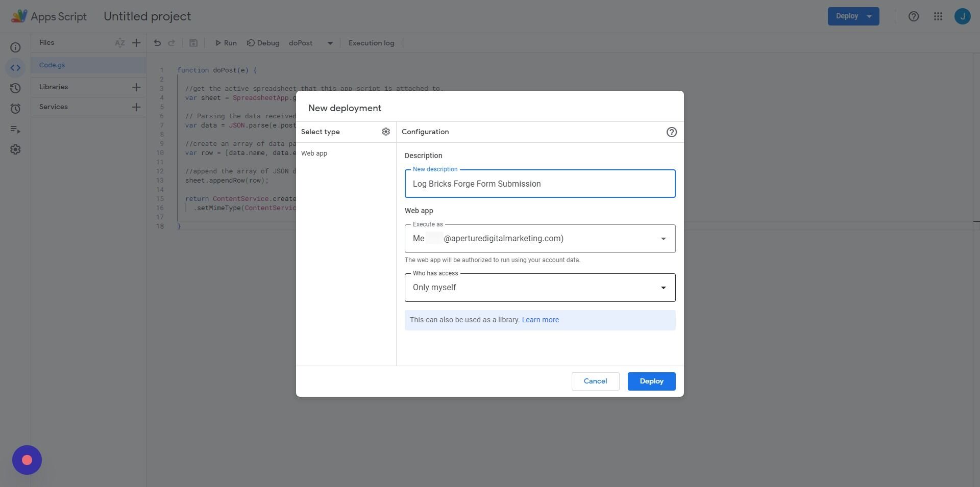Viewport: 980px width, 487px height.
Task: Open the Google apps grid icon
Action: (x=938, y=16)
